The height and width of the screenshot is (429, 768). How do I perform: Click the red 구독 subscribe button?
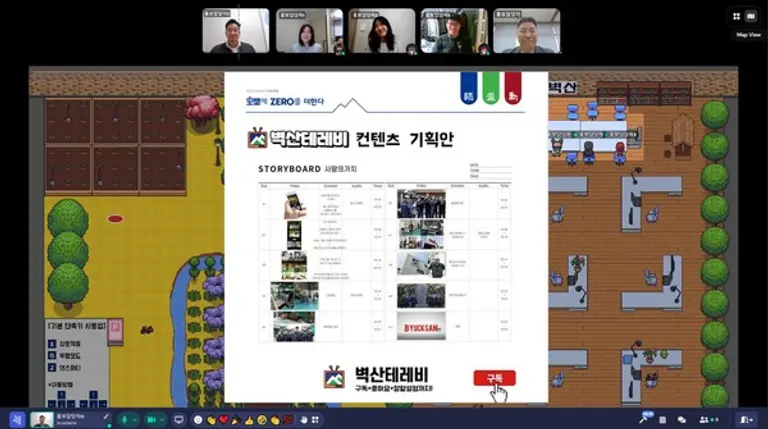point(495,378)
